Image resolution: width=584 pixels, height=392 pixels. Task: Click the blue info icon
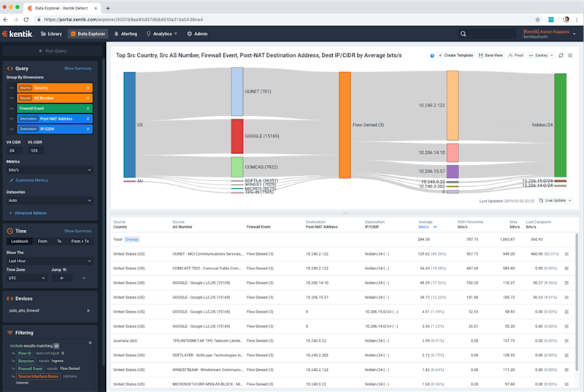click(x=432, y=55)
